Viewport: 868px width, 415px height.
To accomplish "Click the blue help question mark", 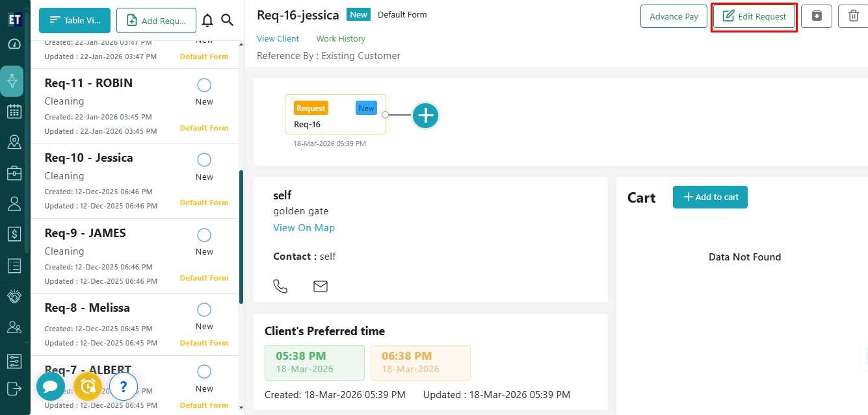I will click(124, 387).
